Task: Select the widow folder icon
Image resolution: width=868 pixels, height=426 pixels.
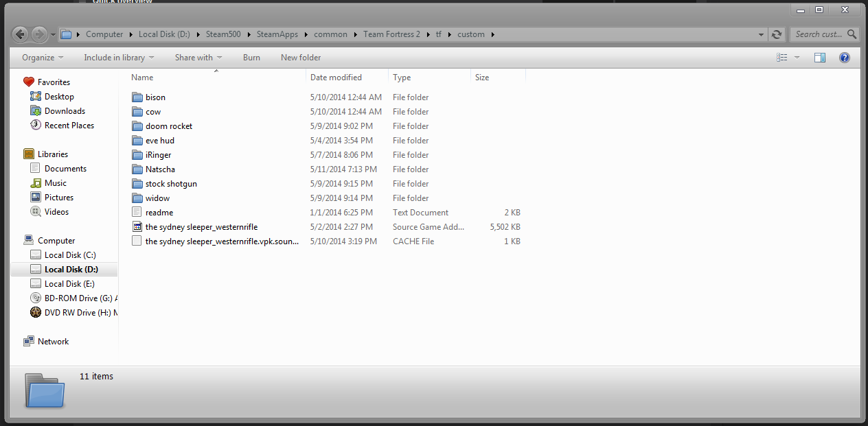Action: tap(137, 198)
